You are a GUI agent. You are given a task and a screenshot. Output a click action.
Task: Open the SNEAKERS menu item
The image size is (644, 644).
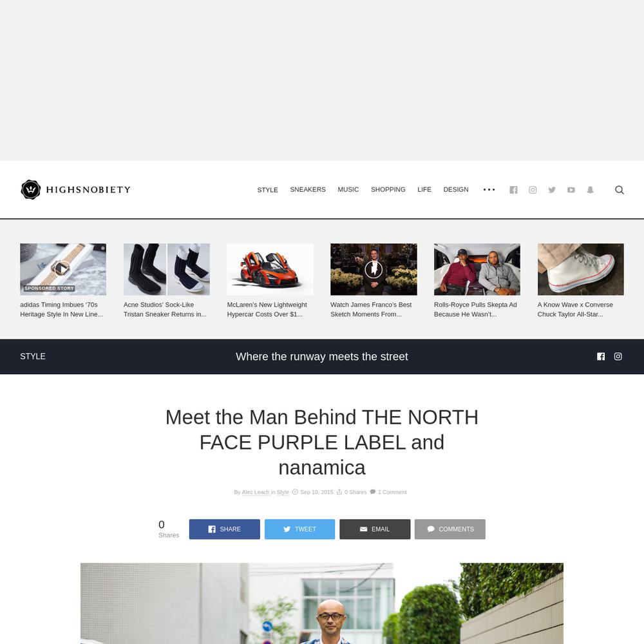[308, 189]
